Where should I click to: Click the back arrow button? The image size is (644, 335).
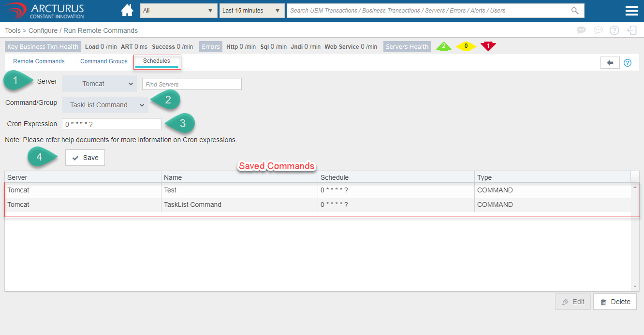(610, 63)
